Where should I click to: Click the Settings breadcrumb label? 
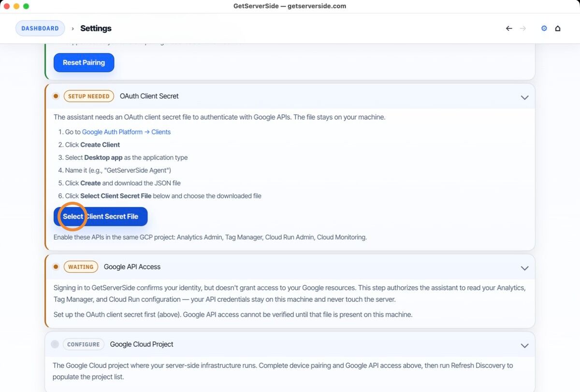pyautogui.click(x=95, y=28)
